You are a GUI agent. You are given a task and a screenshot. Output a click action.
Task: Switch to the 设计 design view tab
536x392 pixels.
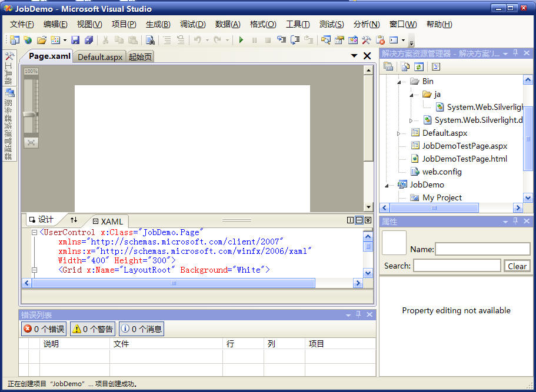pos(41,220)
